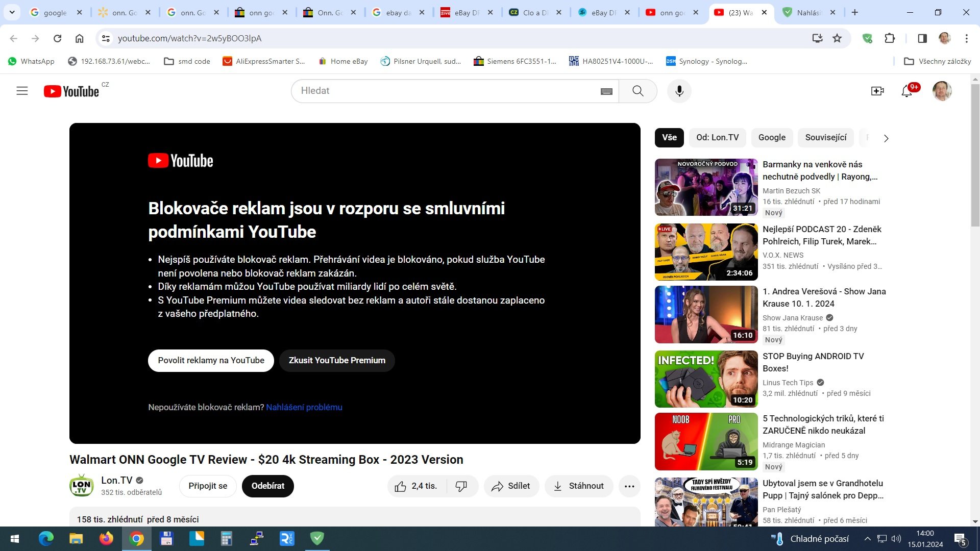Open tab search dropdown arrow in Chrome
Image resolution: width=980 pixels, height=551 pixels.
[x=12, y=12]
